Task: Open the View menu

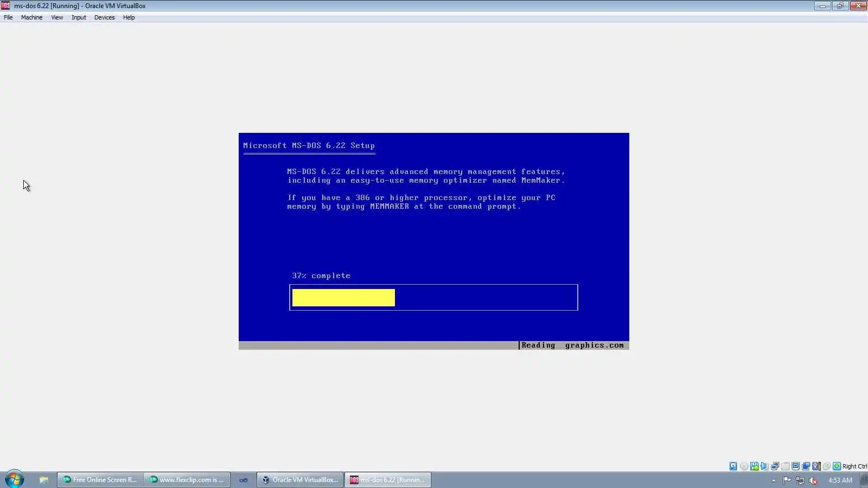Action: coord(57,17)
